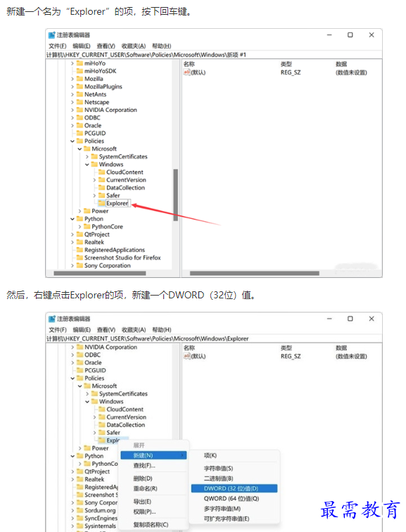This screenshot has height=532, width=406.
Task: Collapse the Python node in upper window
Action: pos(72,219)
